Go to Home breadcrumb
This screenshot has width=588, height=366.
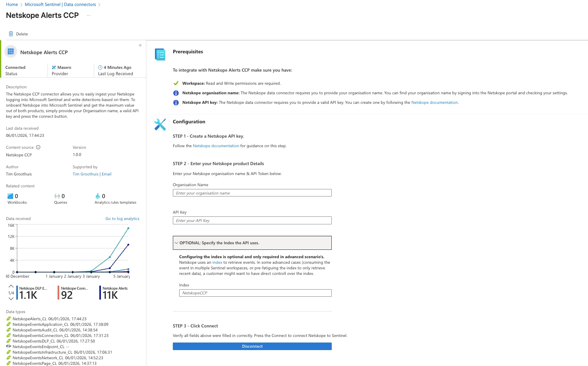coord(12,4)
